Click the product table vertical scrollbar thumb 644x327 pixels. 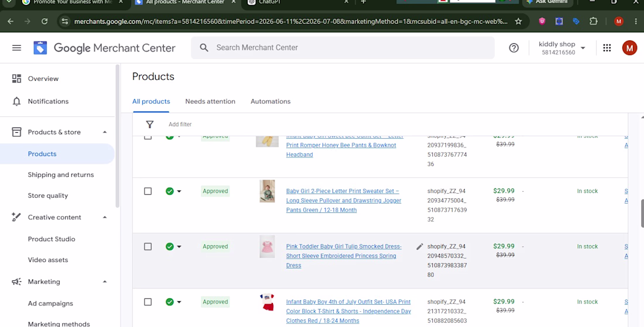coord(642,214)
